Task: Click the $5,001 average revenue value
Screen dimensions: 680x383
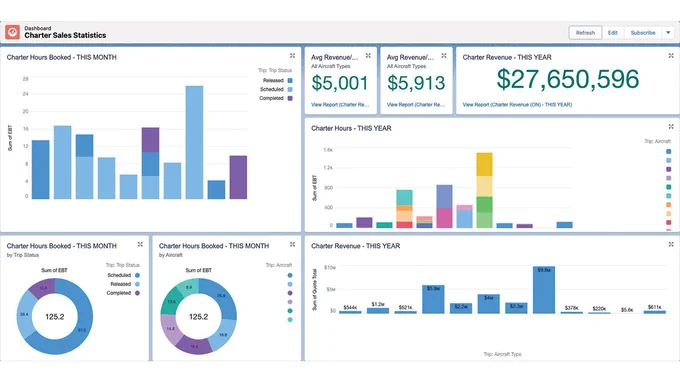Action: (x=340, y=83)
